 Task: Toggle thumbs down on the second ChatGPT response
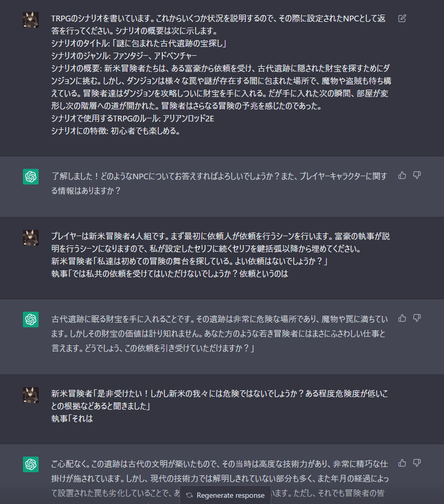pyautogui.click(x=418, y=317)
